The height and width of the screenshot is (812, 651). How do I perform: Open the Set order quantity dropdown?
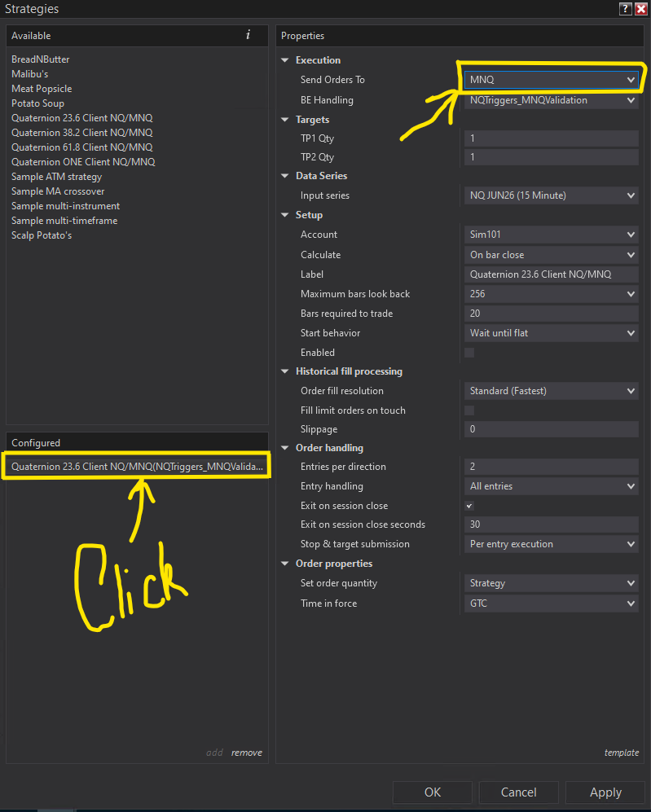(551, 583)
